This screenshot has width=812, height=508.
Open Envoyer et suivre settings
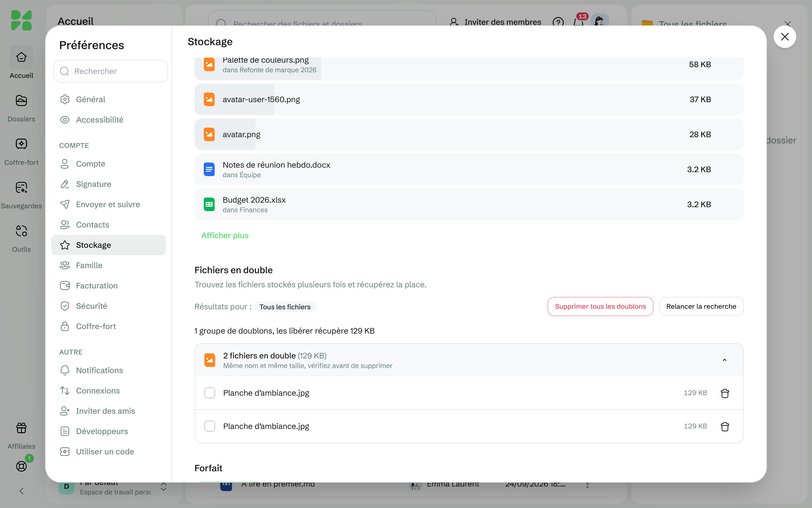[108, 204]
